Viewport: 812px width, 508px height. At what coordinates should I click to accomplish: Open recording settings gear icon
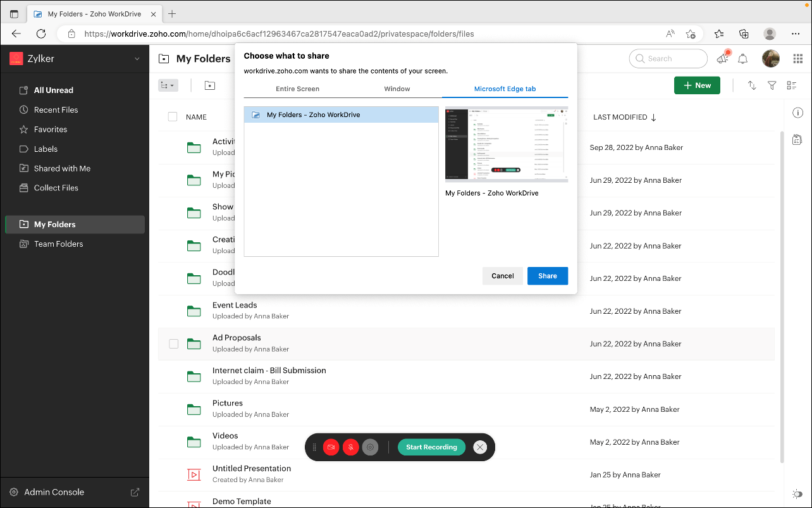click(x=370, y=447)
